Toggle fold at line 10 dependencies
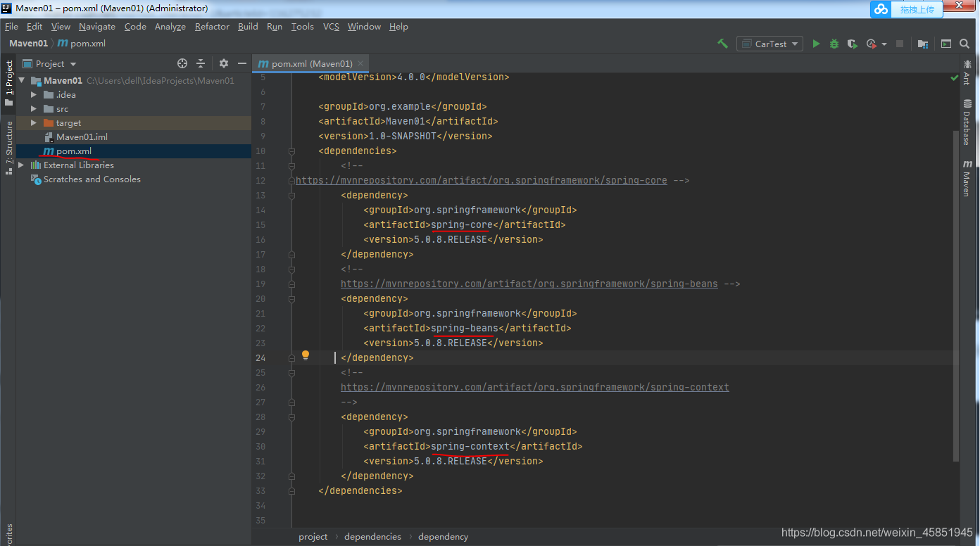 coord(291,151)
